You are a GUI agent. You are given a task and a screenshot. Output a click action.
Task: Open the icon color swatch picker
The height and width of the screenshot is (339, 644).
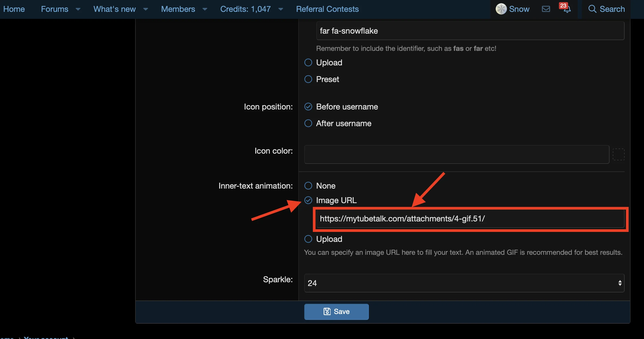(618, 154)
